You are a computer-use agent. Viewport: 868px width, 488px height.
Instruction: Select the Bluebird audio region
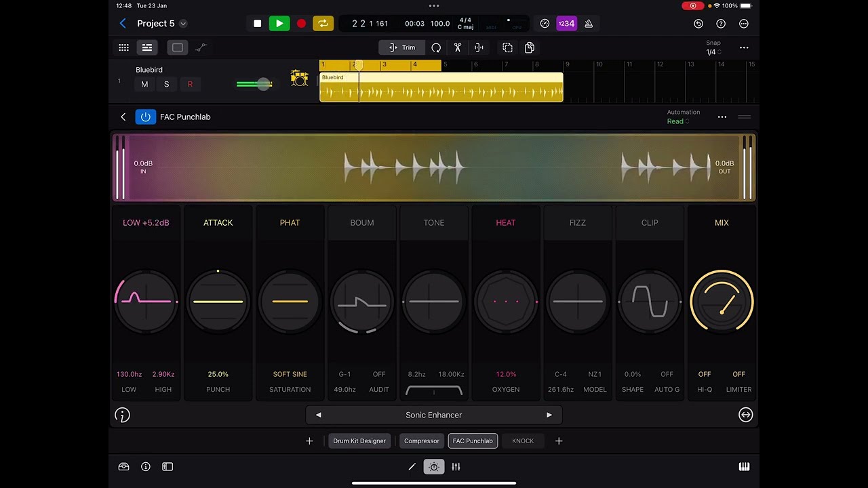click(x=441, y=87)
